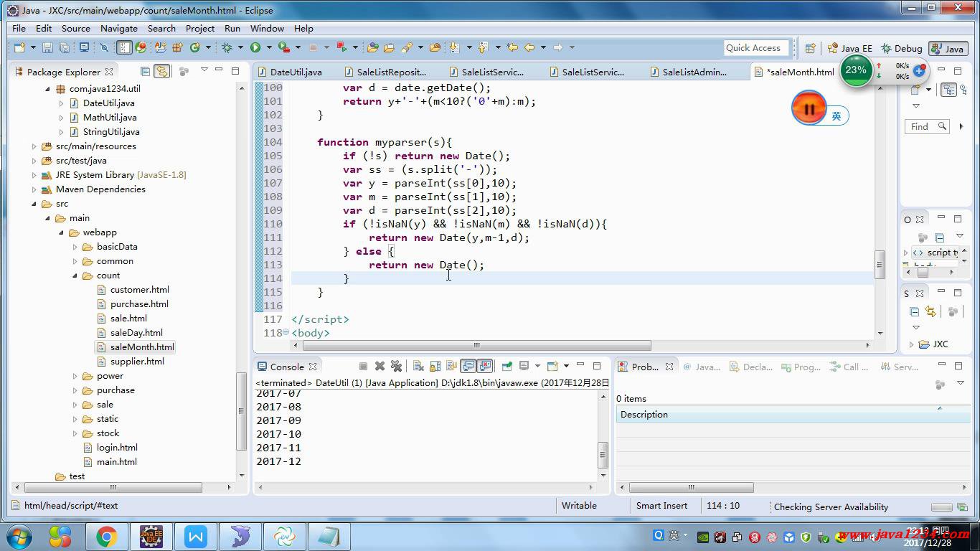This screenshot has height=551, width=980.
Task: Click the red pause recording button
Action: (809, 109)
